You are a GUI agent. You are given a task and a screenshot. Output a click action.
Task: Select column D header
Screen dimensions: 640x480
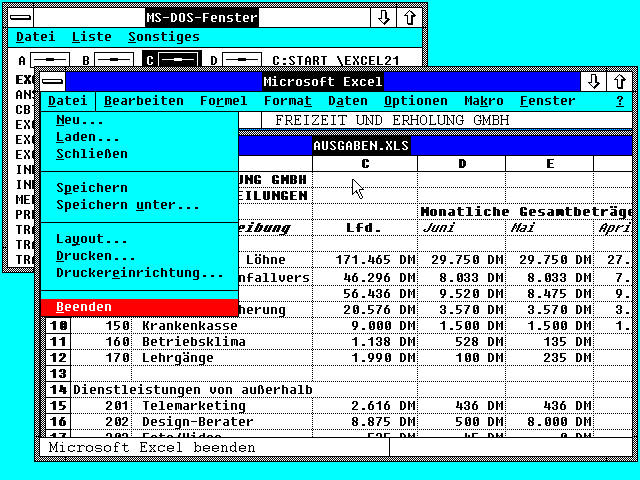pos(462,164)
